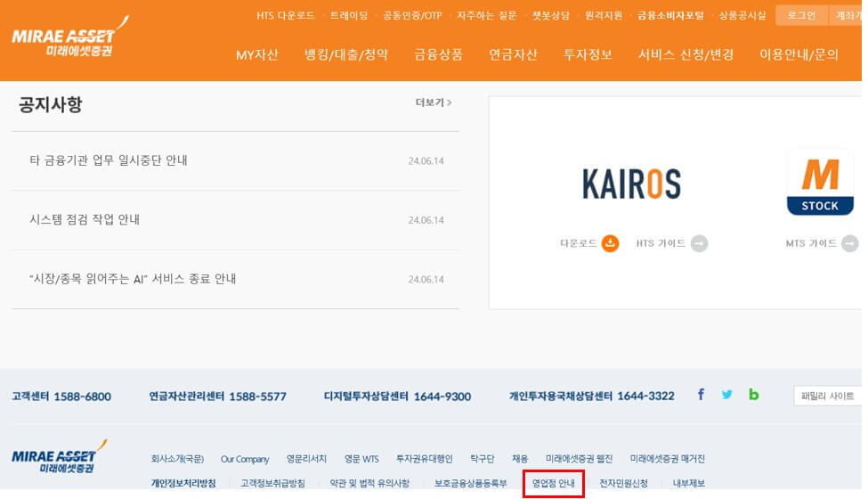
Task: Open notice 시장/종목 읽어주는 AI 서비스 종료 안내
Action: pos(133,279)
